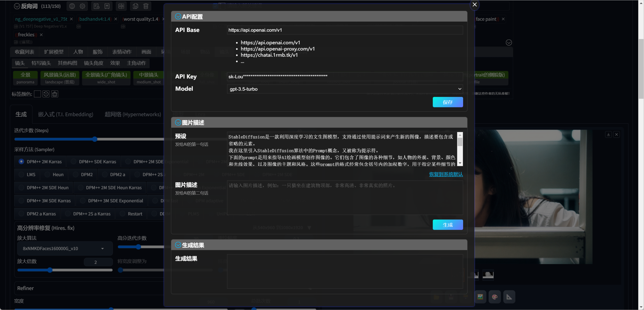Viewport: 644px width, 310px height.
Task: Select the LMS sampler radio button
Action: pyautogui.click(x=21, y=174)
